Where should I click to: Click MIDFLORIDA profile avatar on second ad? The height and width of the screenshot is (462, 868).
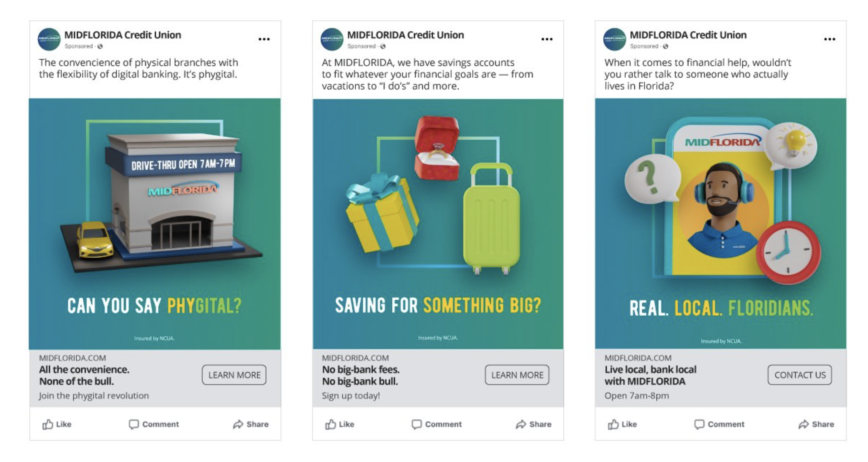click(x=332, y=40)
